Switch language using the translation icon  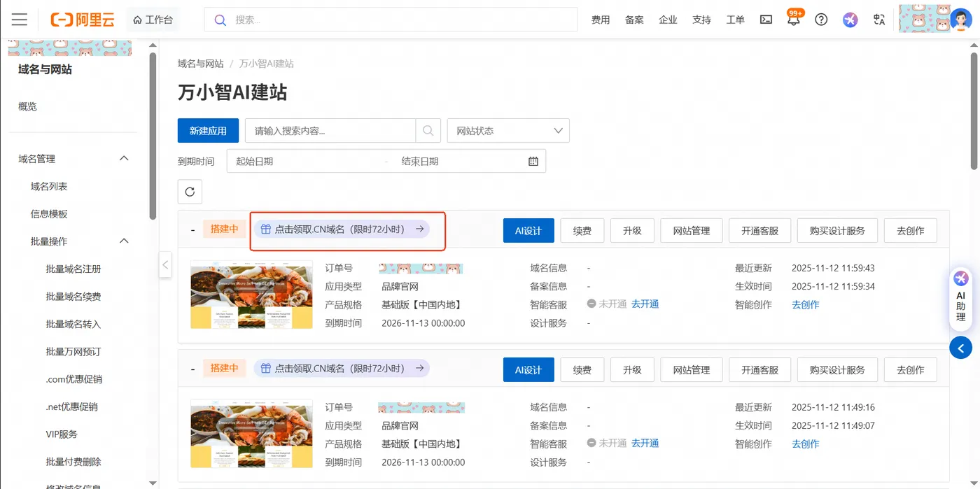point(878,20)
